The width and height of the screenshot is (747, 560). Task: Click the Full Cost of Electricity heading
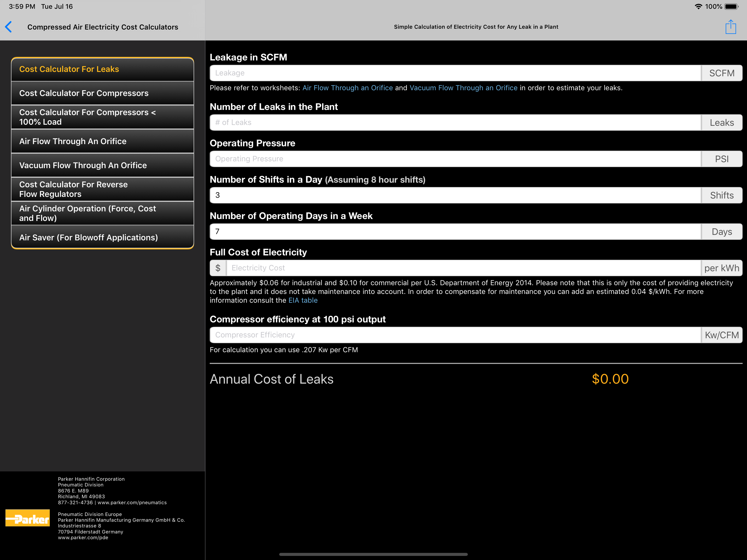(258, 252)
